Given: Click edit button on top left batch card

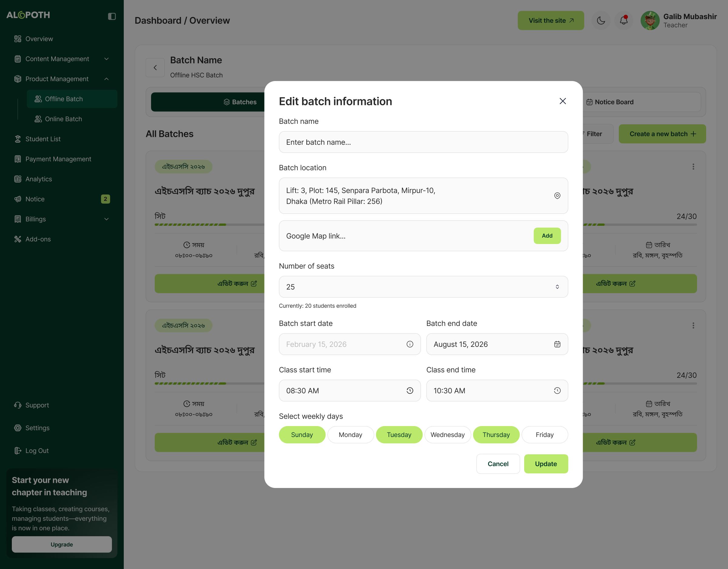Looking at the screenshot, I should tap(209, 284).
